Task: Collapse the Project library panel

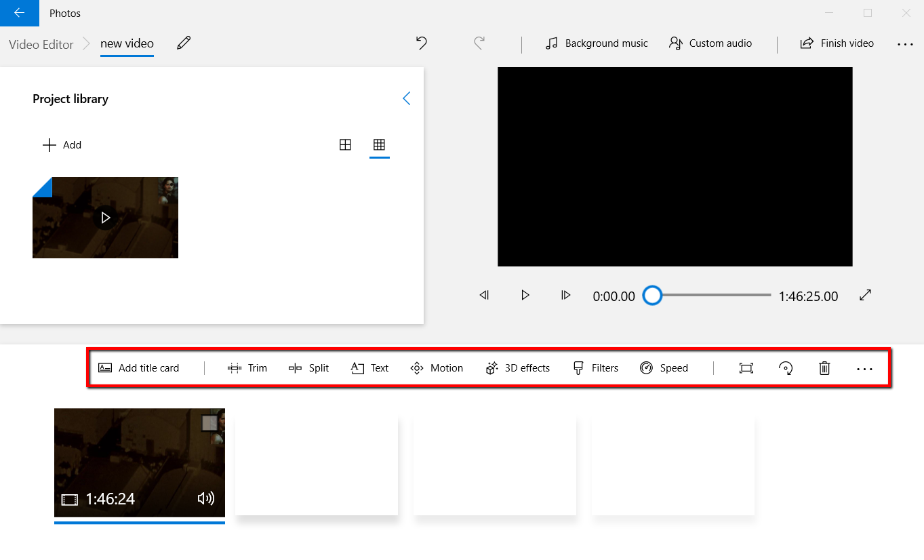Action: pos(406,98)
